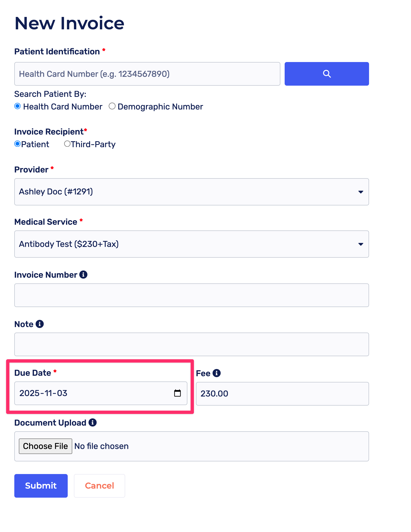Click into the Invoice Number field

pos(191,295)
